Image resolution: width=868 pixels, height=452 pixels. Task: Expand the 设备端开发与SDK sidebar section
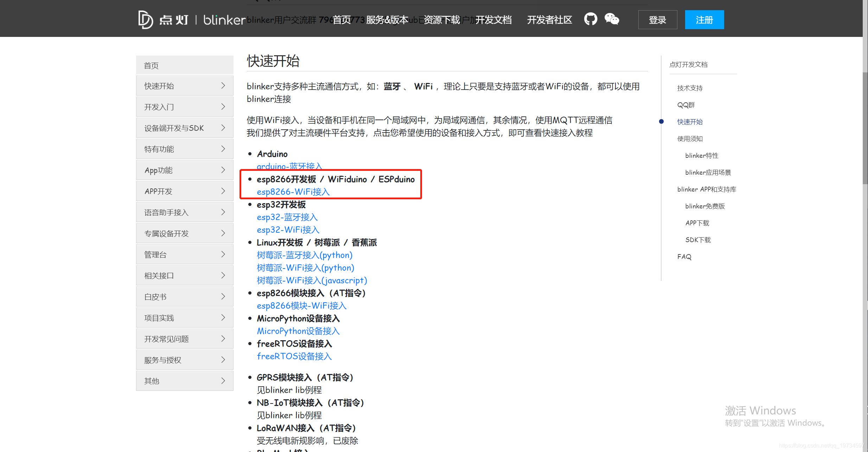pyautogui.click(x=185, y=128)
